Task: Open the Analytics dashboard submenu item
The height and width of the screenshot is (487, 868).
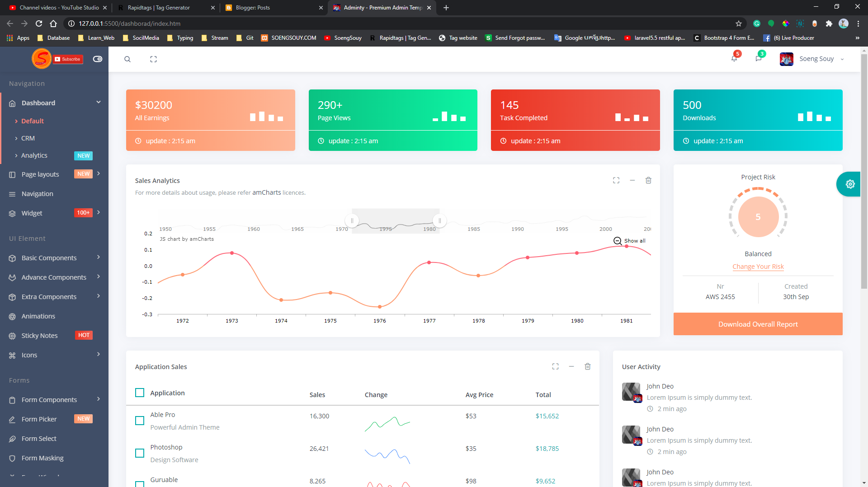Action: pyautogui.click(x=34, y=155)
